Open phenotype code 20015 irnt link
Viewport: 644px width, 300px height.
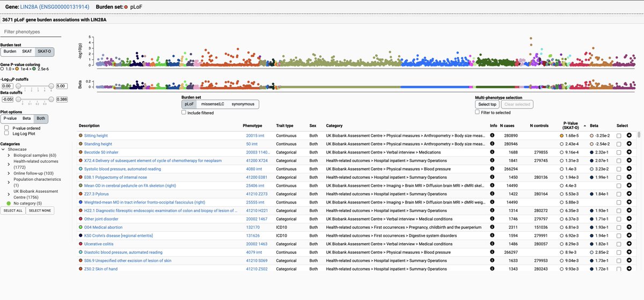[x=254, y=136]
